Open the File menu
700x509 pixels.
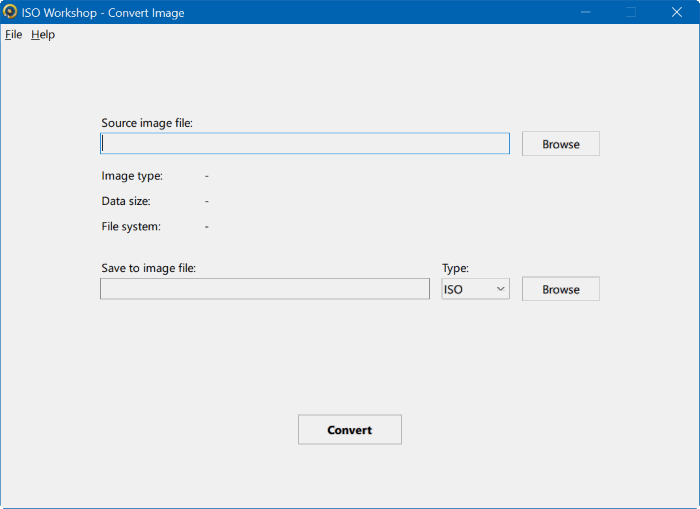click(x=13, y=34)
